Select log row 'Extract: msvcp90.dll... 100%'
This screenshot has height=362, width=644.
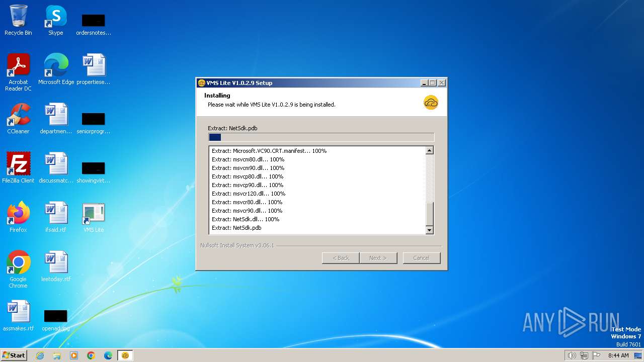click(317, 185)
